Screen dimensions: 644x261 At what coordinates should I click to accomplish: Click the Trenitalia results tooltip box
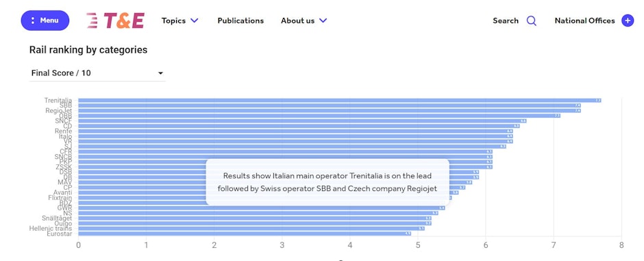coord(327,182)
